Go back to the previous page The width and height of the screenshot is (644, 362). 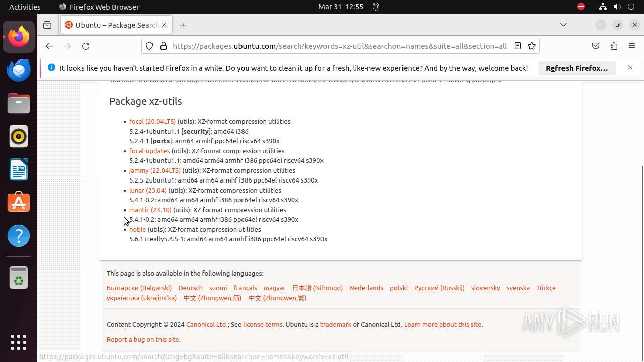pos(49,46)
